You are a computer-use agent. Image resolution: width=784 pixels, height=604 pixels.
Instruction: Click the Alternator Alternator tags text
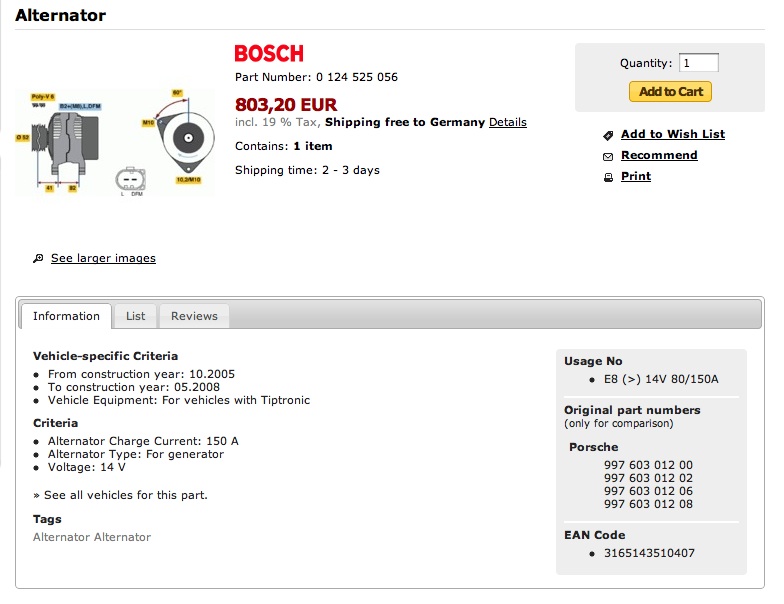(x=92, y=537)
